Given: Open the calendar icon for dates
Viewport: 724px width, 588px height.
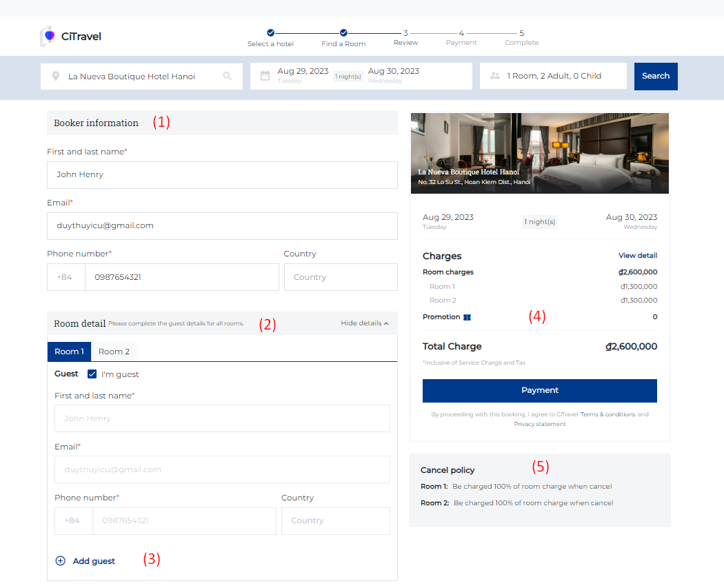Looking at the screenshot, I should click(265, 77).
